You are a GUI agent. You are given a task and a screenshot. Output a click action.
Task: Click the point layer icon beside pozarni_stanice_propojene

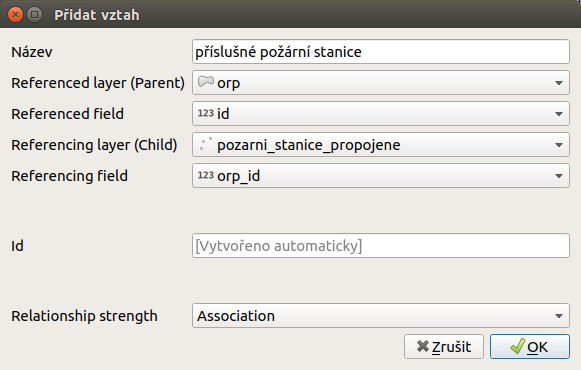coord(206,144)
